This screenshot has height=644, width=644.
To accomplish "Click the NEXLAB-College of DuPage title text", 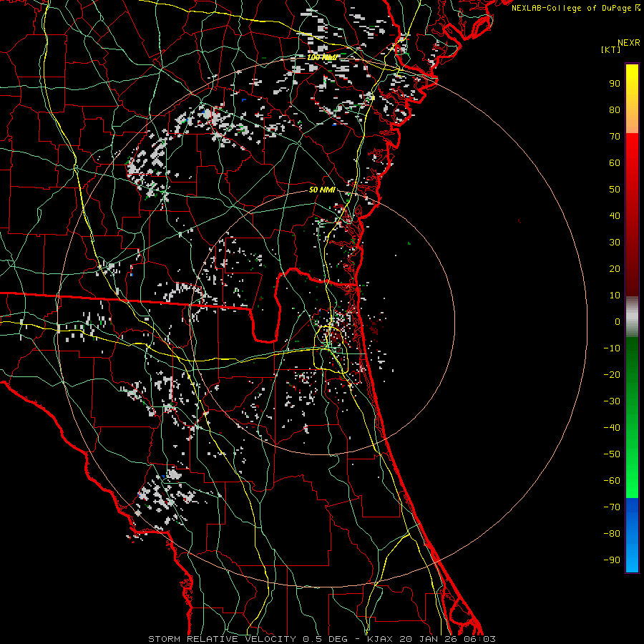I will 572,8.
